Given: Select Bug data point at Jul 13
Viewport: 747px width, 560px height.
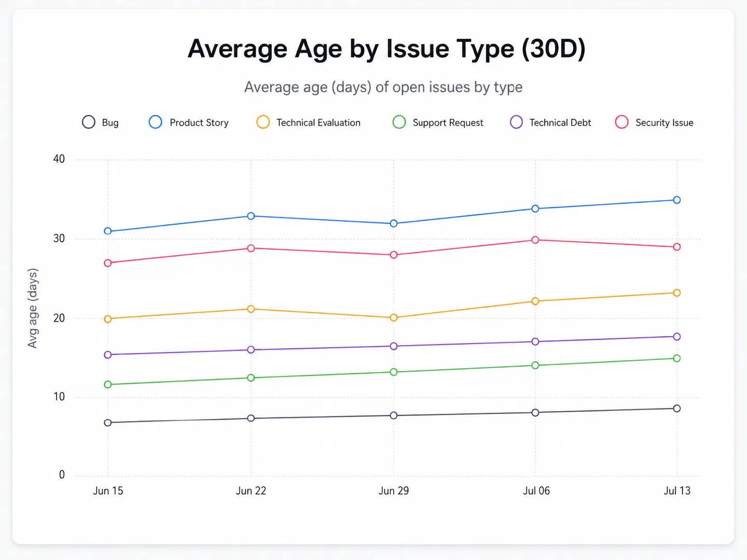Looking at the screenshot, I should point(677,408).
